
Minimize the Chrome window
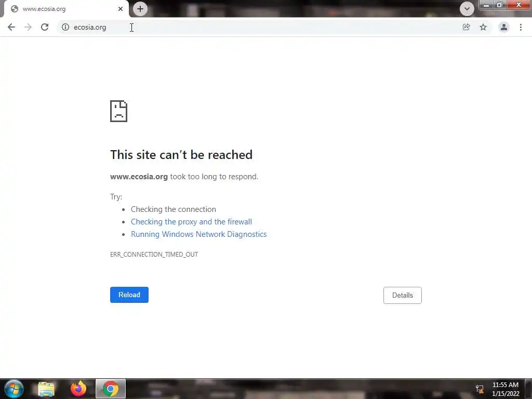tap(486, 5)
